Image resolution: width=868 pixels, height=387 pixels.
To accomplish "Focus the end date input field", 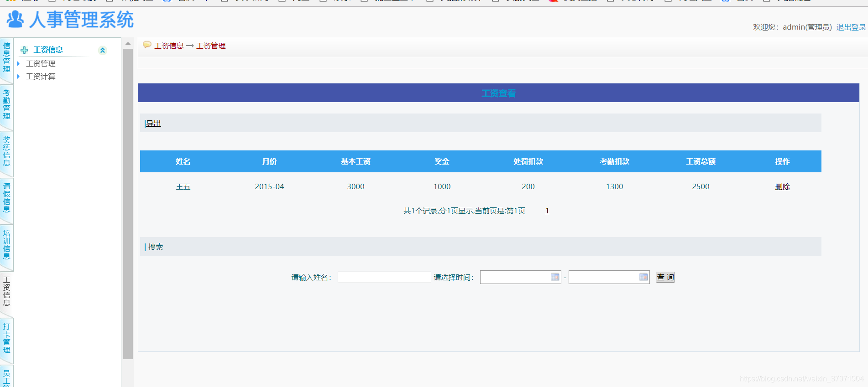I will (609, 277).
